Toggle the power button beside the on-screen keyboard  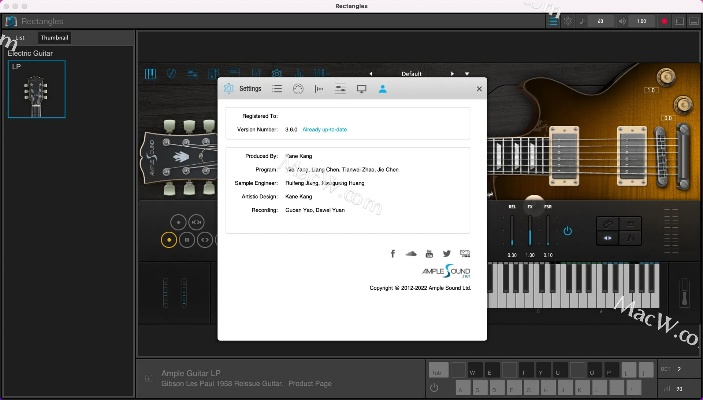pos(434,387)
